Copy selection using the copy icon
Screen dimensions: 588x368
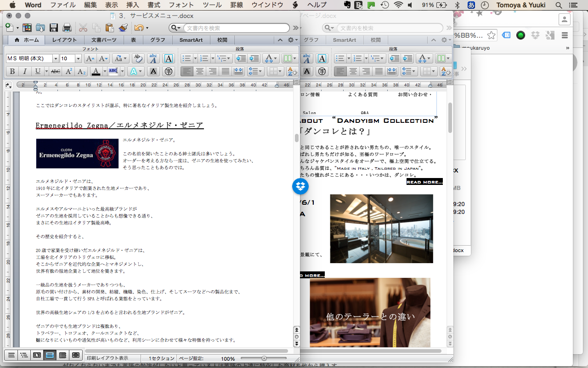tap(96, 28)
